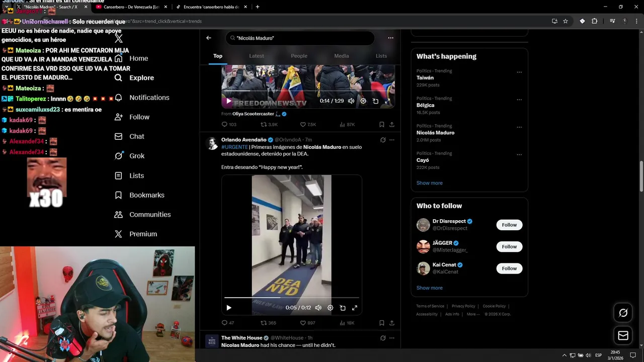Toggle fullscreen on FreedomNews.TV video
644x362 pixels.
point(387,101)
